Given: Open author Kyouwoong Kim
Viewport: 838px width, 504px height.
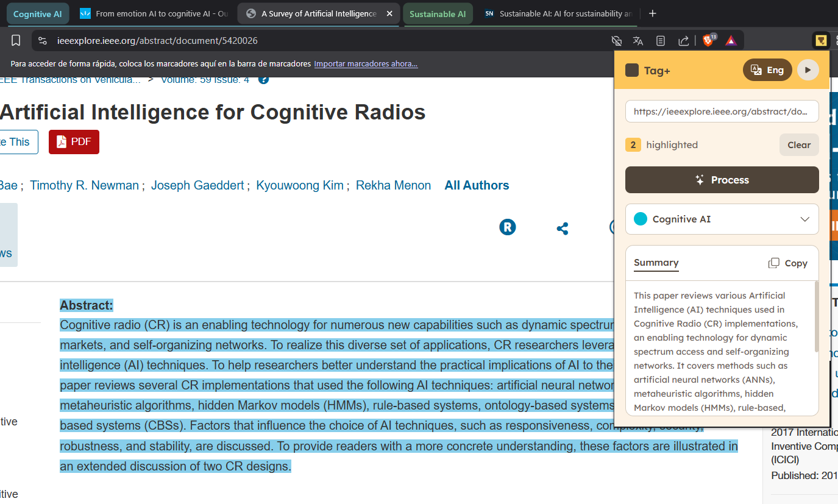Looking at the screenshot, I should tap(300, 185).
